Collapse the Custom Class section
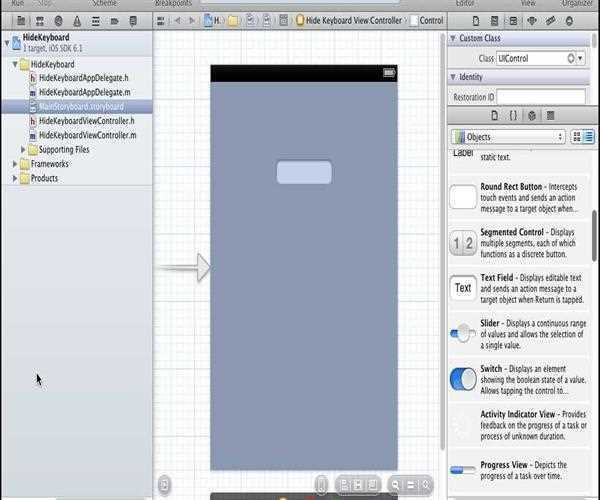Viewport: 600px width, 500px height. (453, 38)
